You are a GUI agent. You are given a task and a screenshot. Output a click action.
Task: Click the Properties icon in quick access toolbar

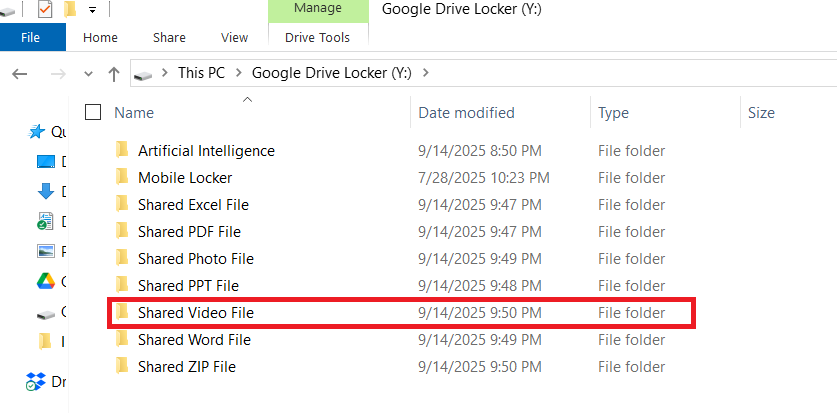pos(44,10)
